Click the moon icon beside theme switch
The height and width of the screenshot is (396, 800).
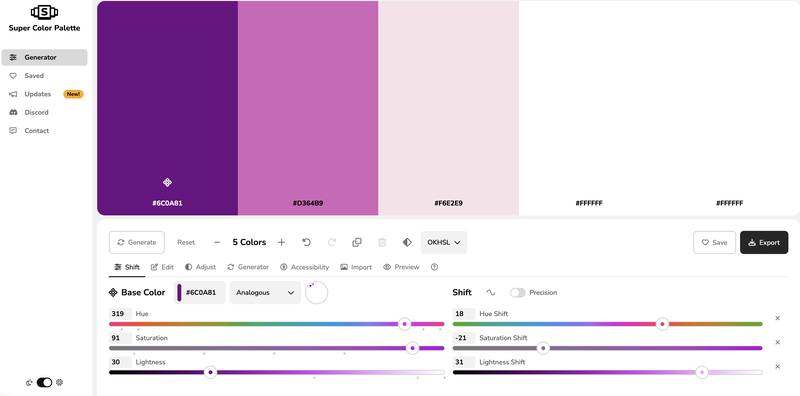(29, 382)
